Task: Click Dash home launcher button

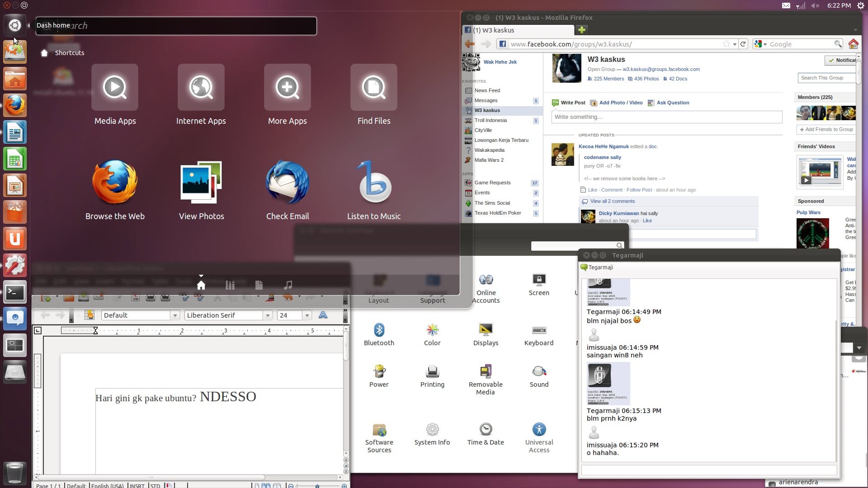Action: pyautogui.click(x=14, y=25)
